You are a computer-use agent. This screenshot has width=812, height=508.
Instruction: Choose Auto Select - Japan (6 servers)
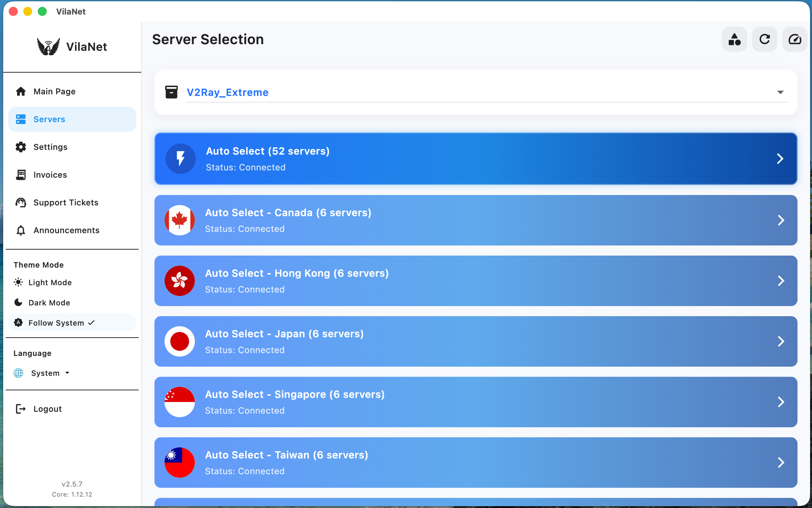coord(476,341)
